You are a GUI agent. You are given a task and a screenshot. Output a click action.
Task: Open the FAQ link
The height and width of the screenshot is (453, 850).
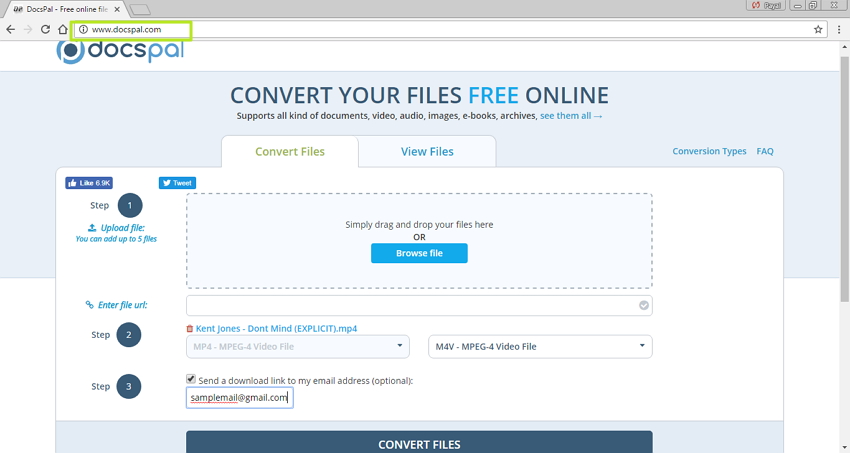765,151
